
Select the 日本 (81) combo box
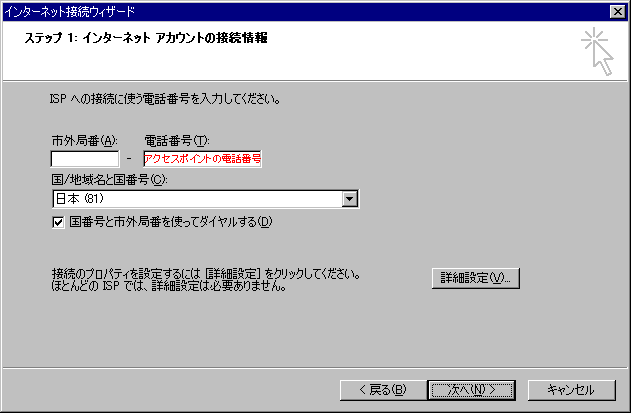tap(206, 199)
